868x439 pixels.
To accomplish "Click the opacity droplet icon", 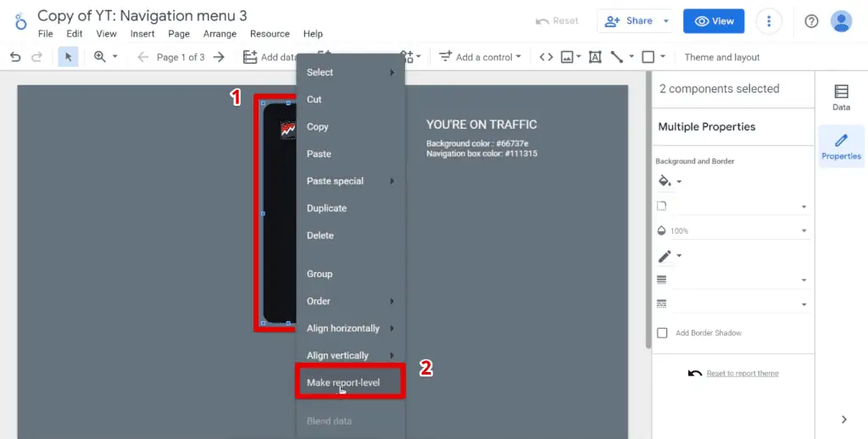I will pyautogui.click(x=661, y=231).
